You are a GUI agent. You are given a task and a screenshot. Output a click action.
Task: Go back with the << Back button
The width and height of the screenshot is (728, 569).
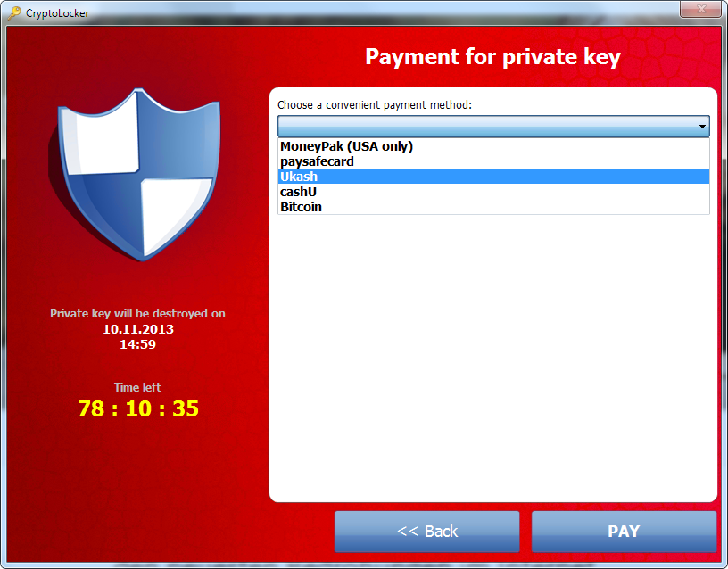tap(426, 532)
